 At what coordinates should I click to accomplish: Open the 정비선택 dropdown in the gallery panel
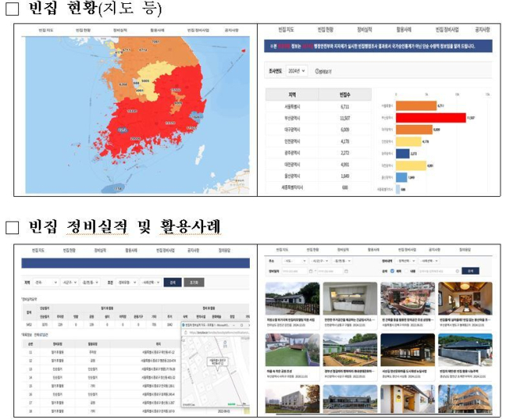406,261
